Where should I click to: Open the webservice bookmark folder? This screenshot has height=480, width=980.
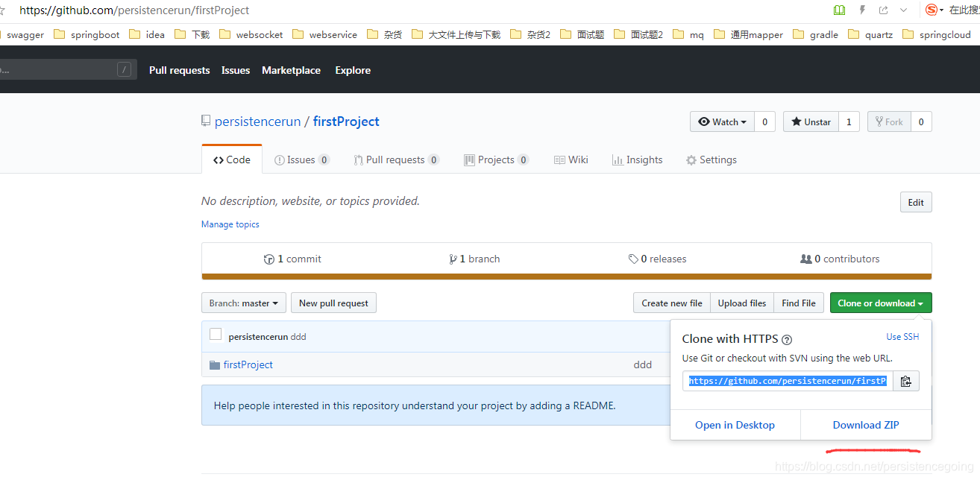click(x=324, y=34)
